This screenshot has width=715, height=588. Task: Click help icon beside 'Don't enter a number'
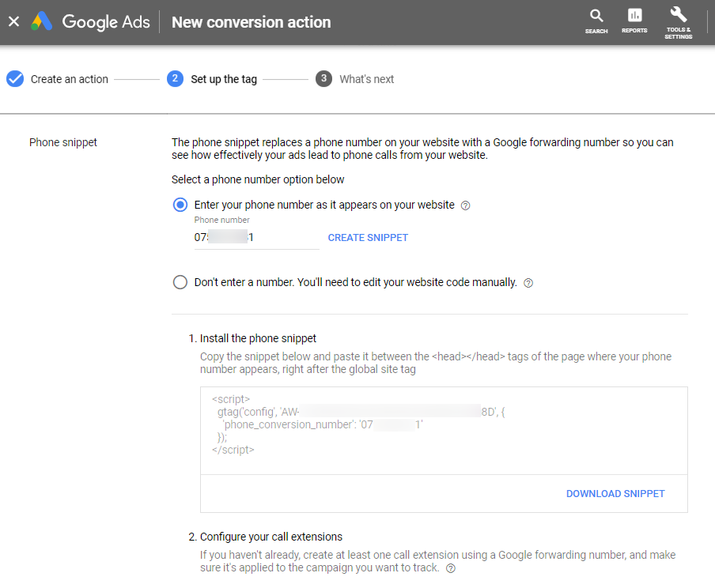528,283
